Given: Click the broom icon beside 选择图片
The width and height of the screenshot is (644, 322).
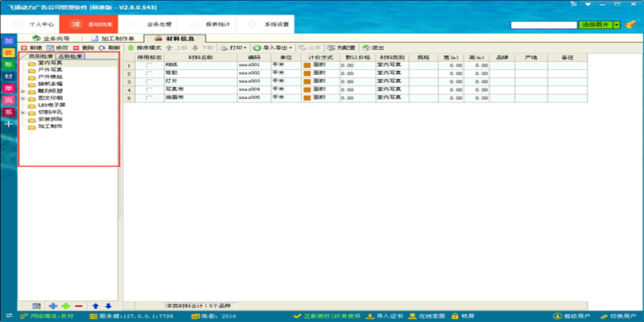Looking at the screenshot, I should pos(629,25).
